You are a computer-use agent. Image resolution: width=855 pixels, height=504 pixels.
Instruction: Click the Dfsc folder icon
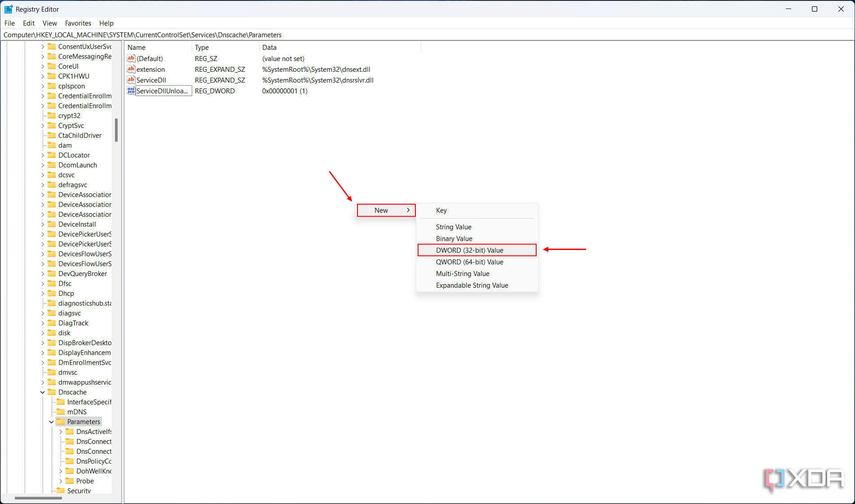[x=52, y=283]
